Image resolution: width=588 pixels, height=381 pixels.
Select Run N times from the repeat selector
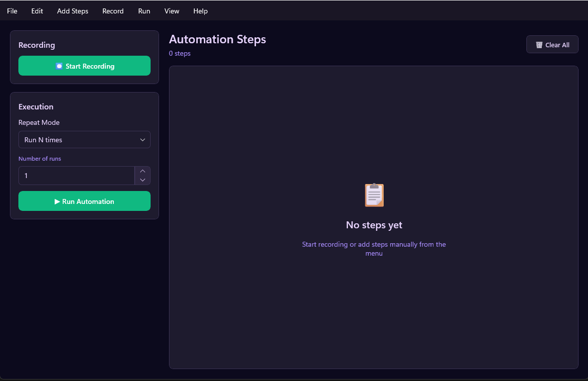(x=84, y=140)
